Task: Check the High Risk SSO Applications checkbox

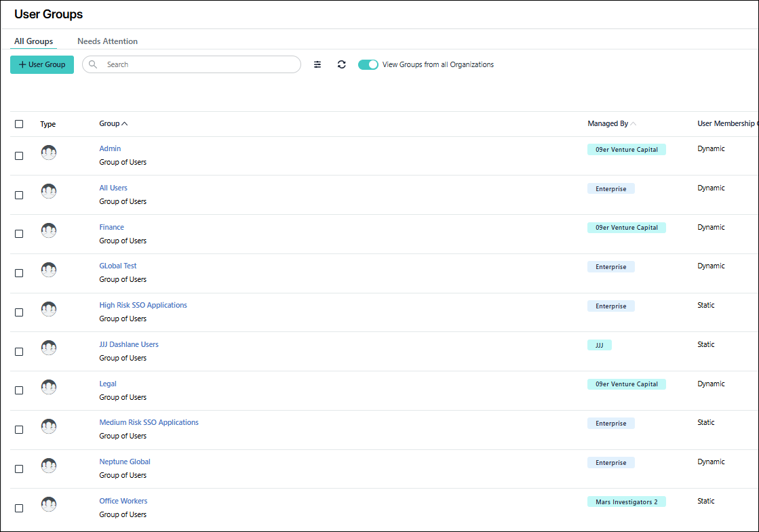Action: click(x=19, y=312)
